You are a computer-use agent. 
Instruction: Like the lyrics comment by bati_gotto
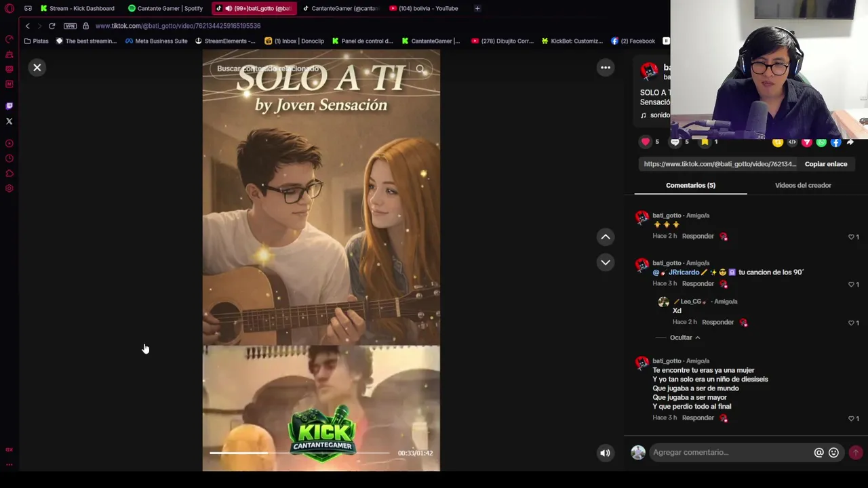(852, 418)
